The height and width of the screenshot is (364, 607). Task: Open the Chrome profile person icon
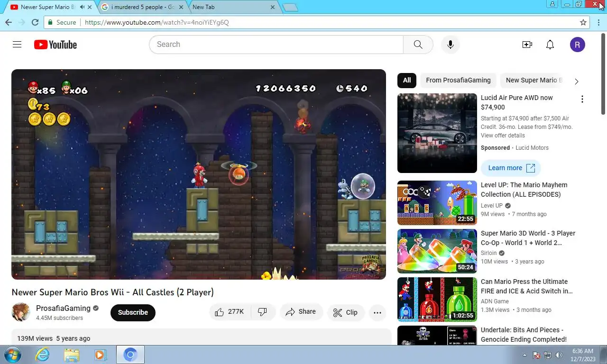point(552,4)
